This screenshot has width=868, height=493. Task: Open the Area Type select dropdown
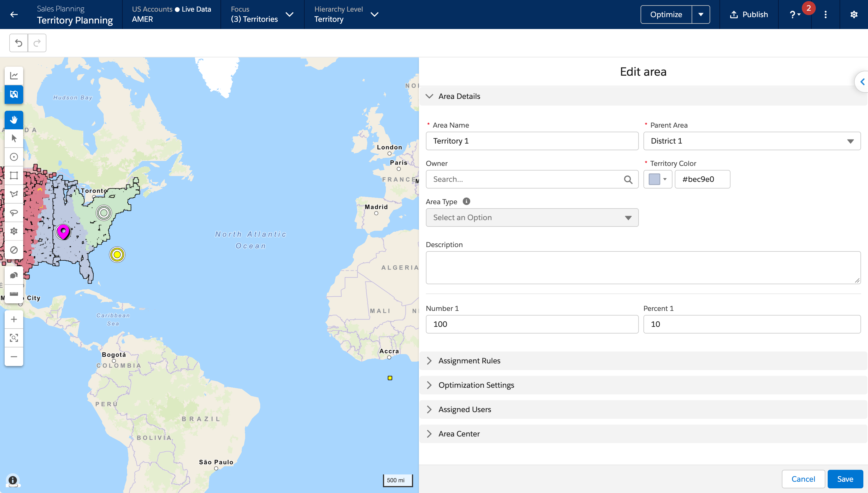532,217
